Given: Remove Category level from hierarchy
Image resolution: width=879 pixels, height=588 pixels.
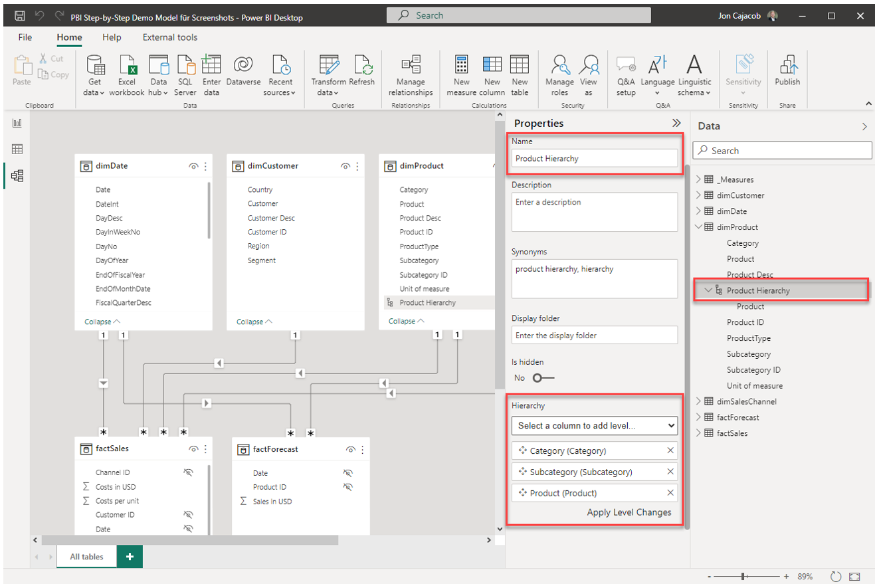Looking at the screenshot, I should pyautogui.click(x=670, y=450).
